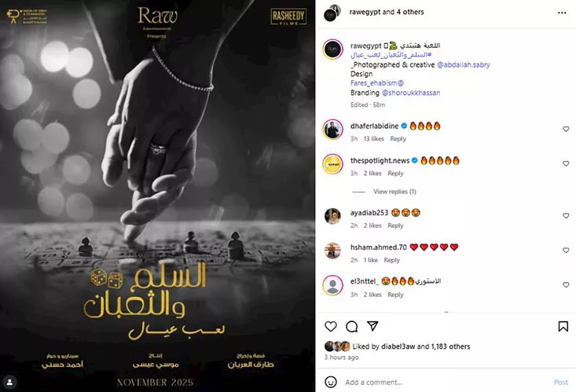Like el3nttel_'s comment heart
Viewport: 576px width, 392px height.
(x=566, y=284)
